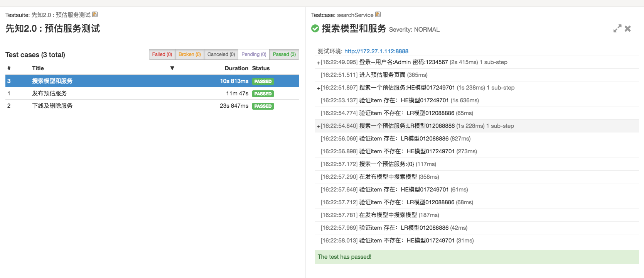Close the testcase details panel
Image resolution: width=644 pixels, height=278 pixels.
(x=628, y=29)
